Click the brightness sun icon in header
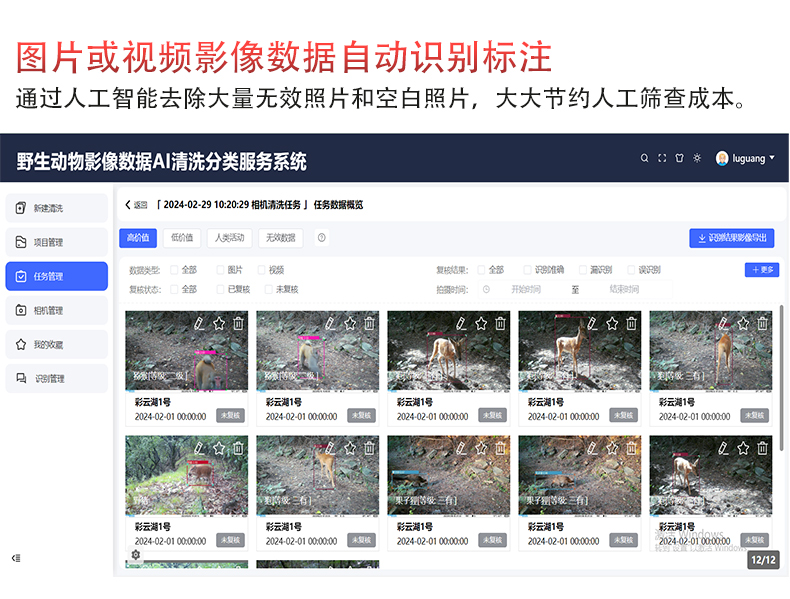790x599 pixels. [x=697, y=158]
